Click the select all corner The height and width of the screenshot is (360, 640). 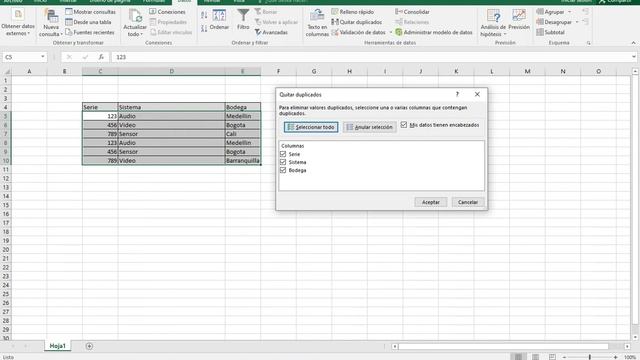[6, 71]
